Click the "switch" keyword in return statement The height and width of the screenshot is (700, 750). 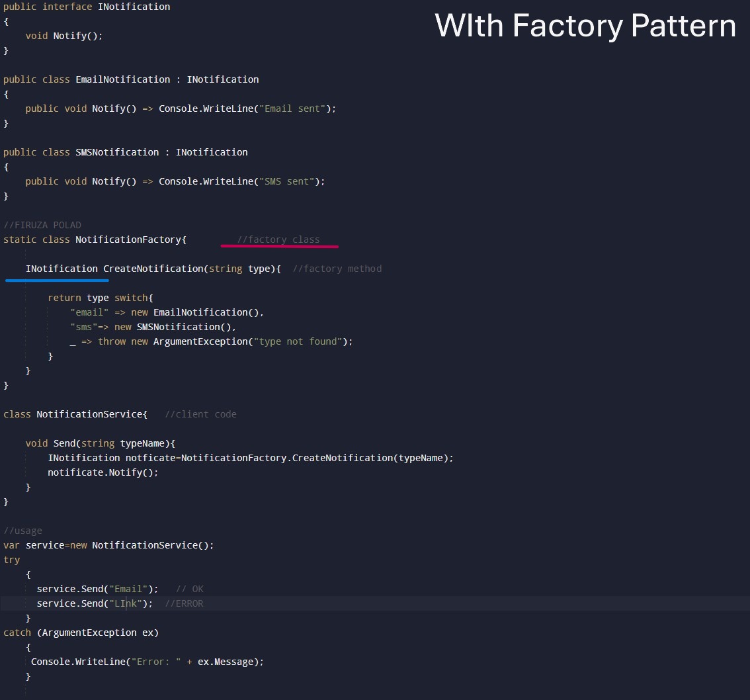click(131, 298)
